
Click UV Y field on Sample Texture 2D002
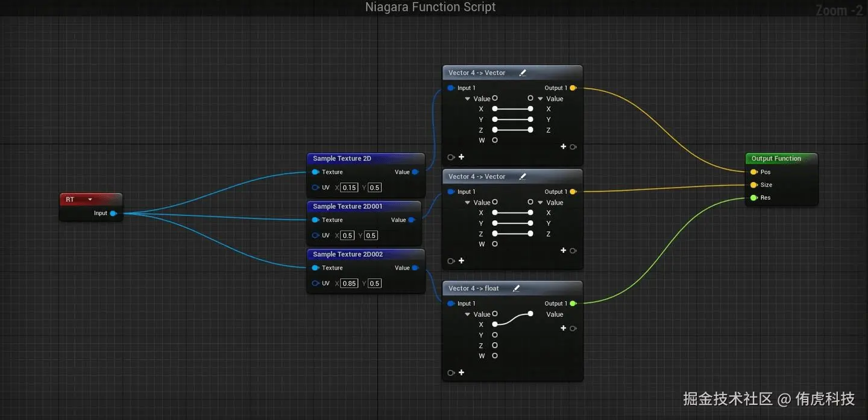[375, 284]
